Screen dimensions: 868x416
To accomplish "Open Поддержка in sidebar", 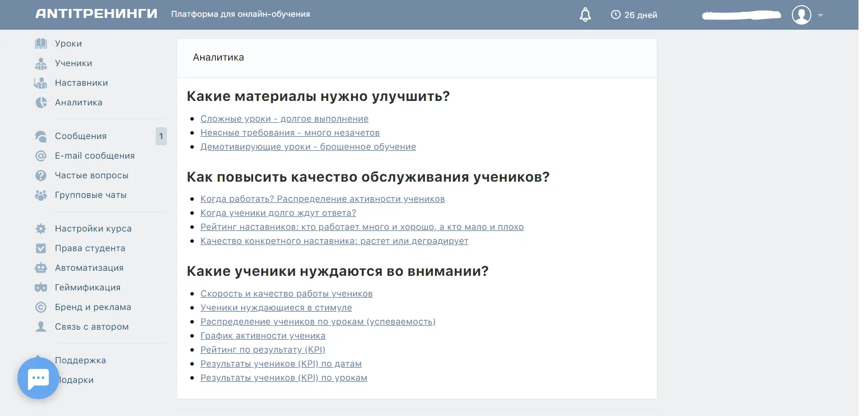I will (80, 360).
